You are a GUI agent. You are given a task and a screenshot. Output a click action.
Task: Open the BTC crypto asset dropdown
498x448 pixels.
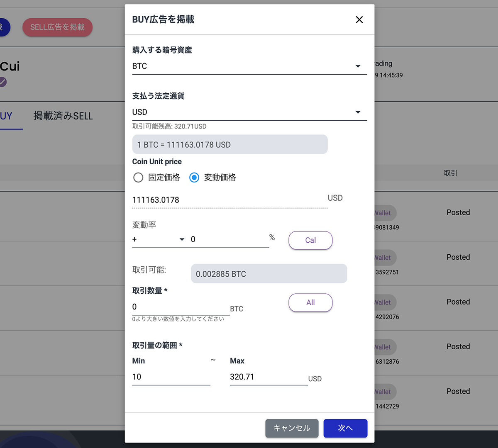click(x=249, y=66)
